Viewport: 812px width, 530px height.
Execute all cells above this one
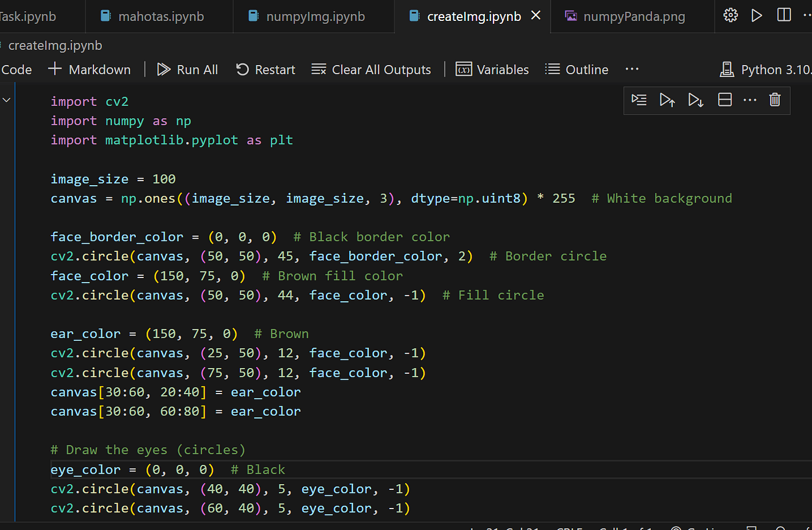pos(667,100)
